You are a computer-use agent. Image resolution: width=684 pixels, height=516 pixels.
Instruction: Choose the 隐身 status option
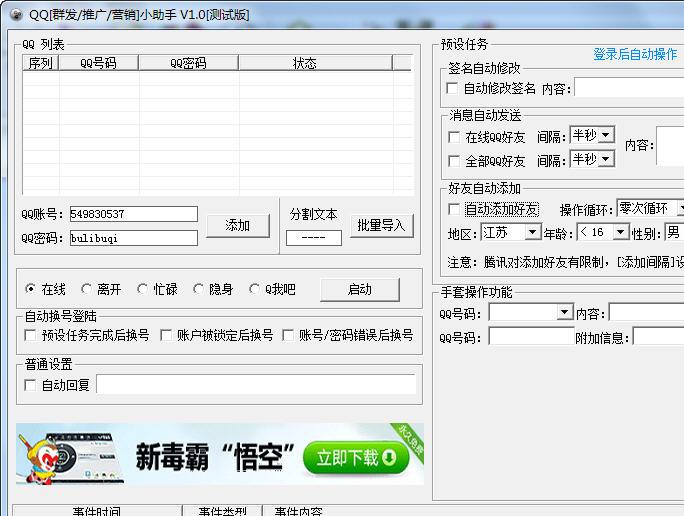[x=199, y=290]
